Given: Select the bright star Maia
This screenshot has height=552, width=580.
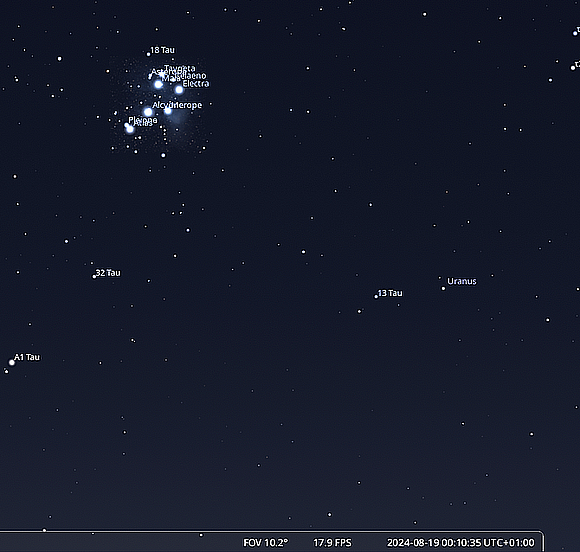Looking at the screenshot, I should point(158,84).
